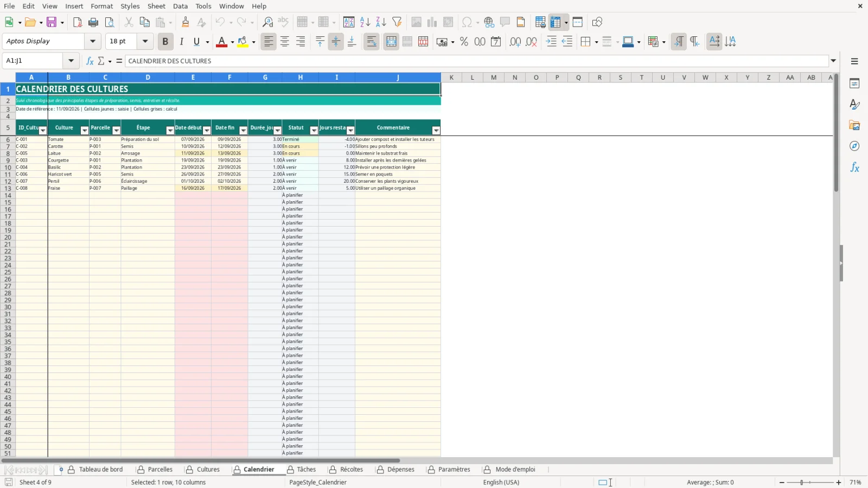Viewport: 868px width, 488px height.
Task: Toggle wrap text in cells
Action: (x=372, y=42)
